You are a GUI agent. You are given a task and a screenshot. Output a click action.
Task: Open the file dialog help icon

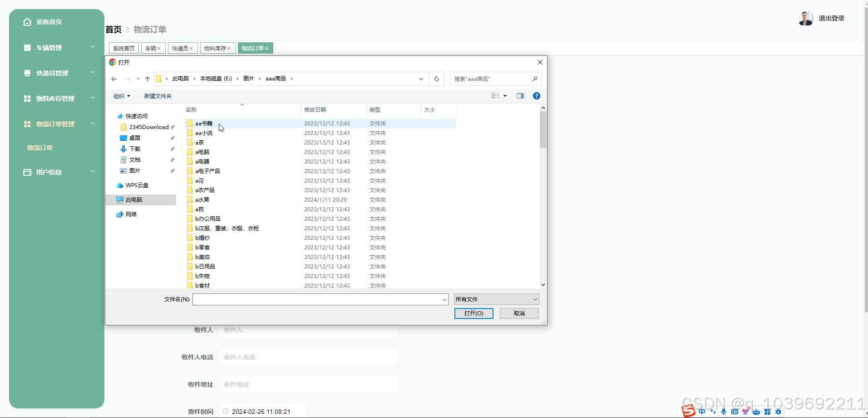[x=537, y=96]
